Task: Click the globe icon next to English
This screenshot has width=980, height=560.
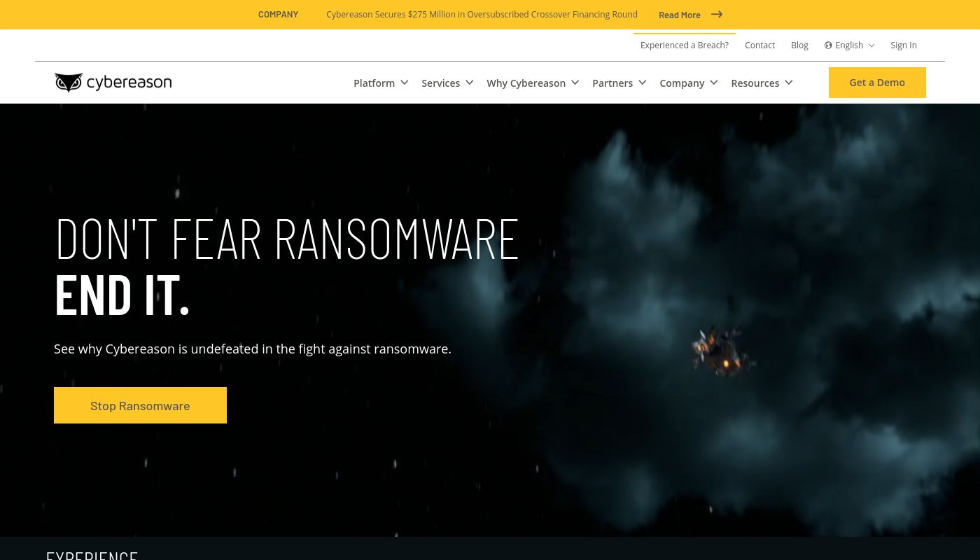Action: 828,45
